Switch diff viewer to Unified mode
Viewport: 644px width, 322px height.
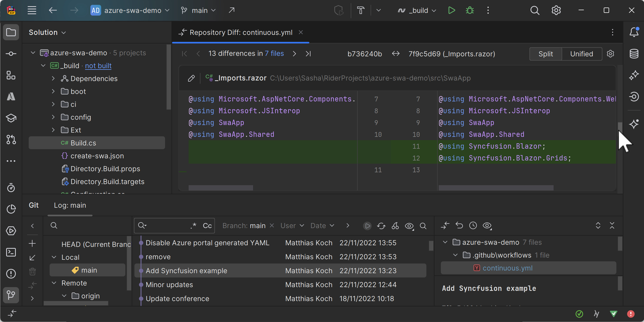pos(582,54)
